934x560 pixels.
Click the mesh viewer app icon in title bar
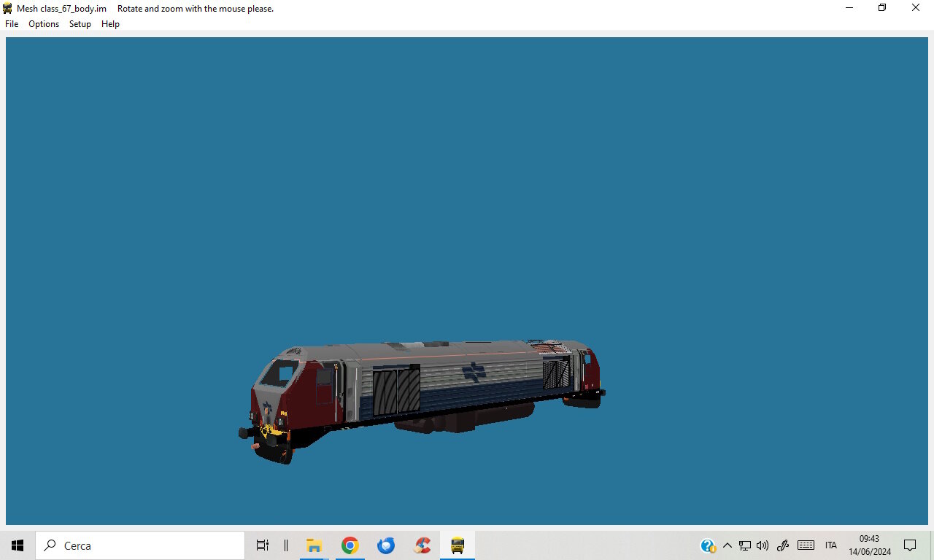click(x=7, y=8)
